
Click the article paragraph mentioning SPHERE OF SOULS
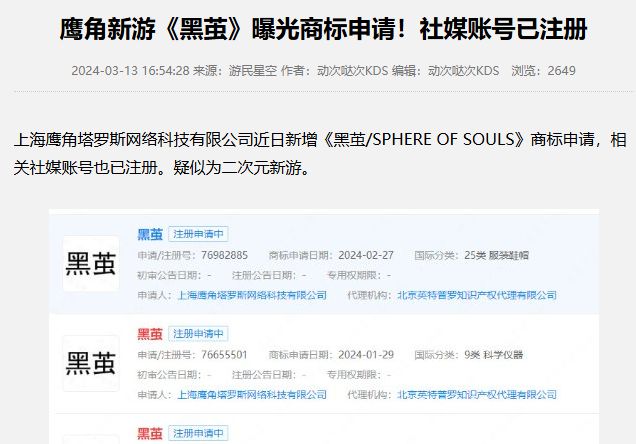[x=320, y=154]
